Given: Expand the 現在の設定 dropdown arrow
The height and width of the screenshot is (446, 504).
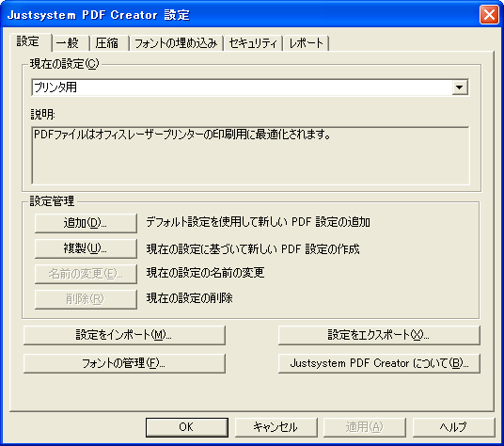Looking at the screenshot, I should [x=459, y=88].
